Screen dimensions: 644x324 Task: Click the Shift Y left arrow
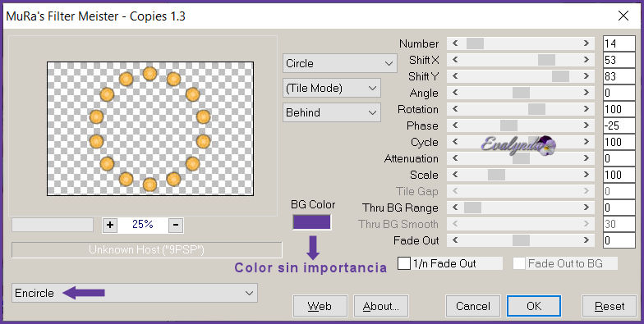[x=455, y=76]
